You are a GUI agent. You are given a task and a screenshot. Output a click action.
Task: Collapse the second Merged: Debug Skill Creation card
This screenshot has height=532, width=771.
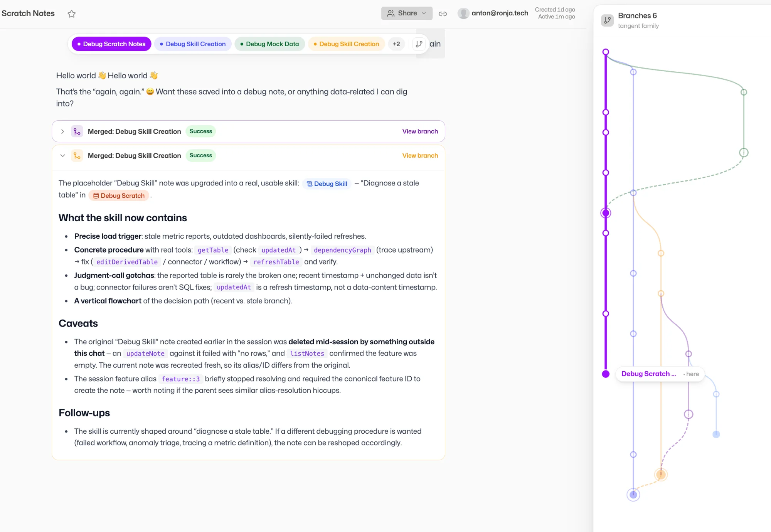coord(62,156)
